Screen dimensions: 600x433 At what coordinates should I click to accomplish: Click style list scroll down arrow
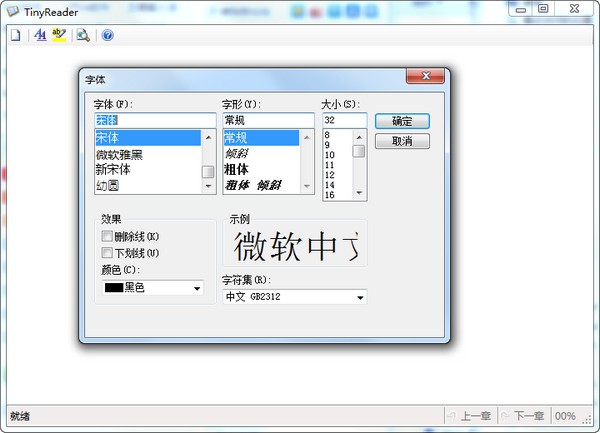(307, 186)
